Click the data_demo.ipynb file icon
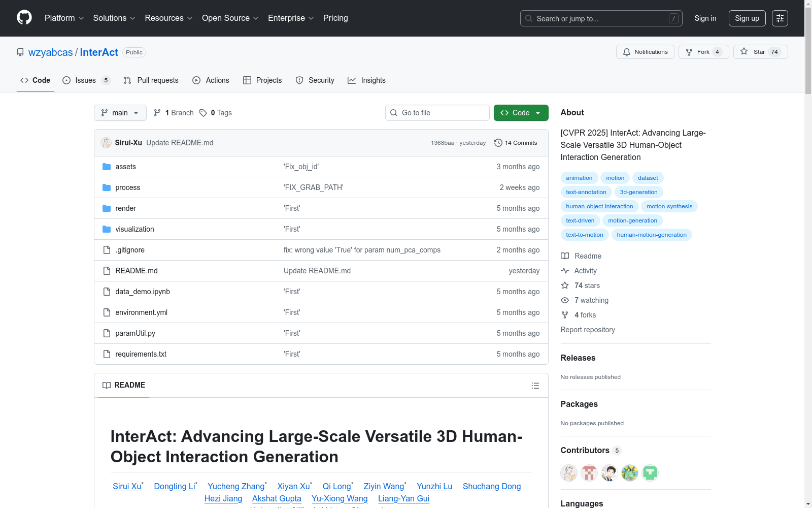The width and height of the screenshot is (812, 508). point(107,292)
